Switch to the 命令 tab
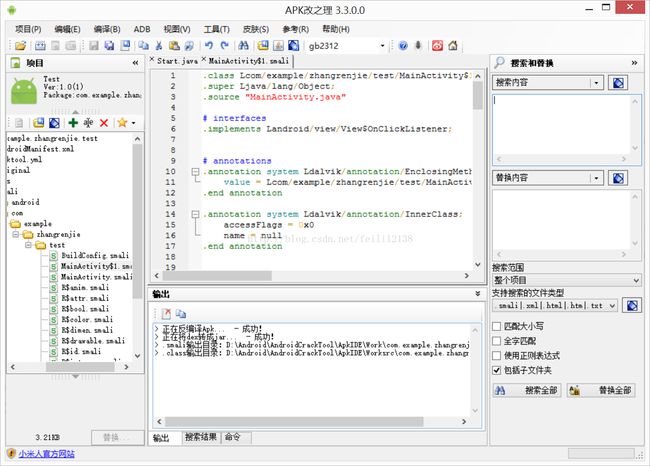This screenshot has width=650, height=466. (233, 437)
